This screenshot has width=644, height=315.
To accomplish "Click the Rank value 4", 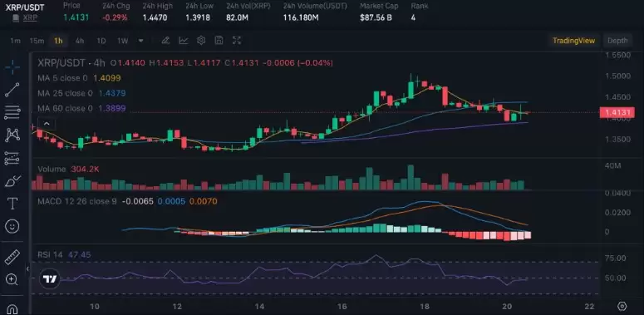I will (x=413, y=17).
